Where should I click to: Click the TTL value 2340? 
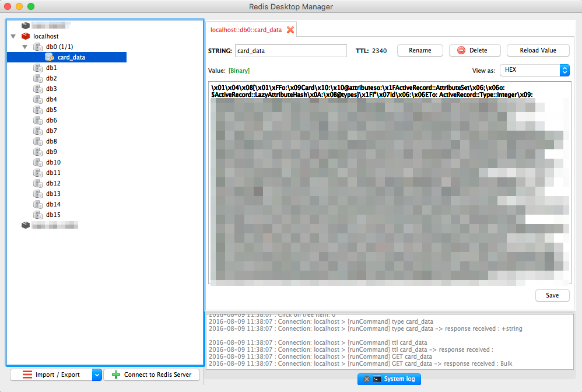[x=379, y=51]
